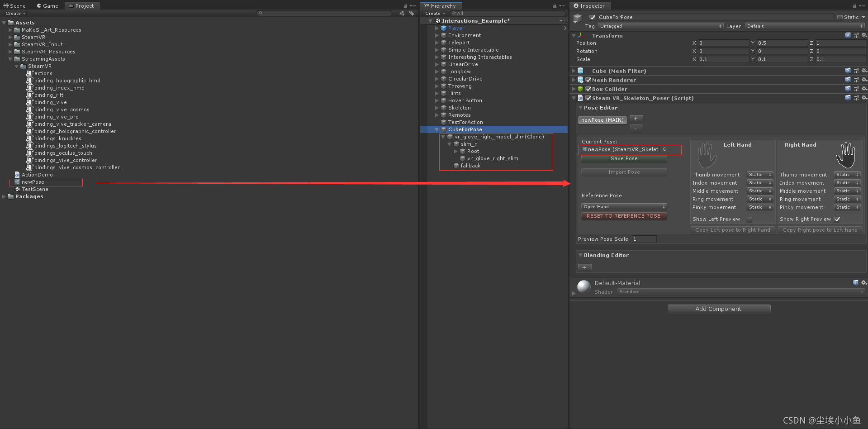Image resolution: width=868 pixels, height=429 pixels.
Task: Expand the MaKeSi_Art_Resources folder
Action: click(10, 30)
